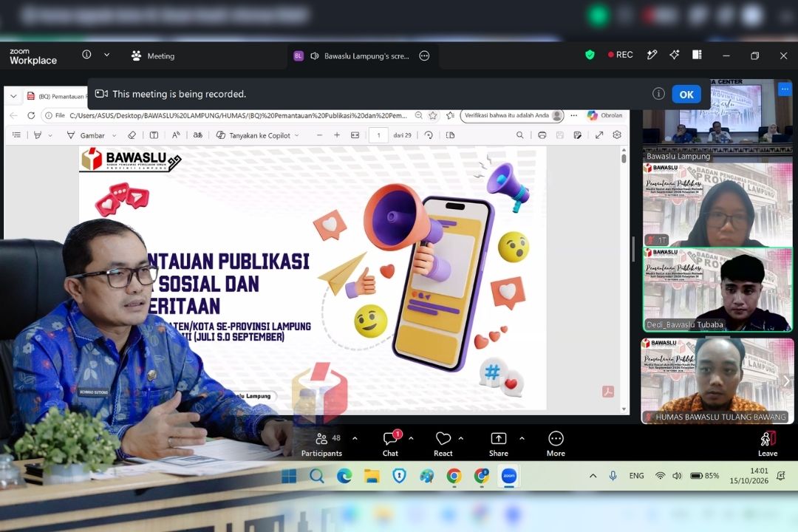Screen dimensions: 798x532
Task: Expand the arrow beside Participants
Action: (355, 438)
